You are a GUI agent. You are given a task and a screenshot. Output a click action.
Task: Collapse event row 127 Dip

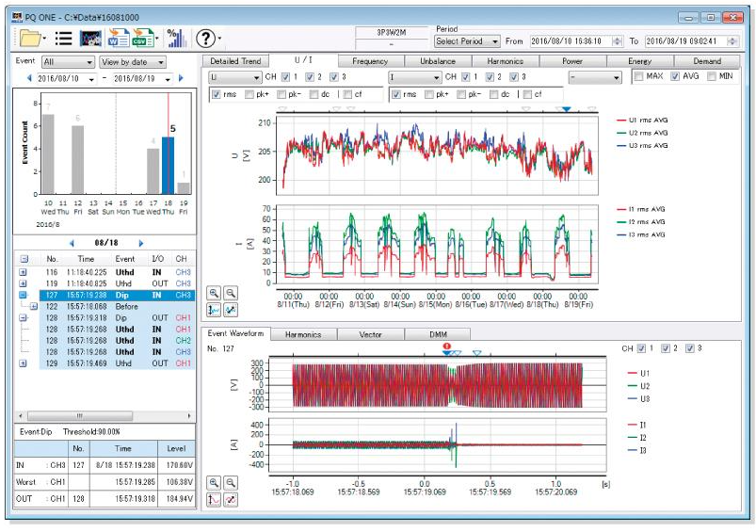click(x=23, y=295)
